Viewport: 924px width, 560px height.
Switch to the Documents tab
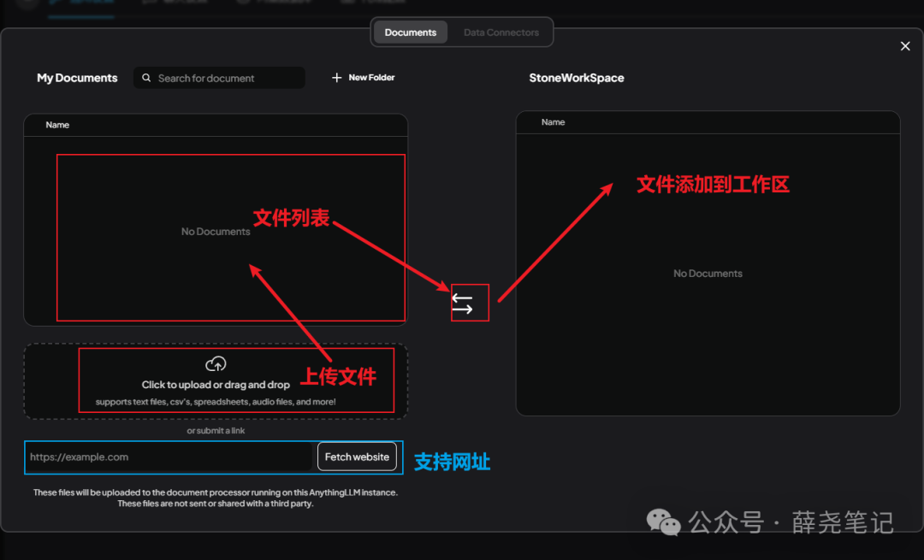click(x=410, y=32)
